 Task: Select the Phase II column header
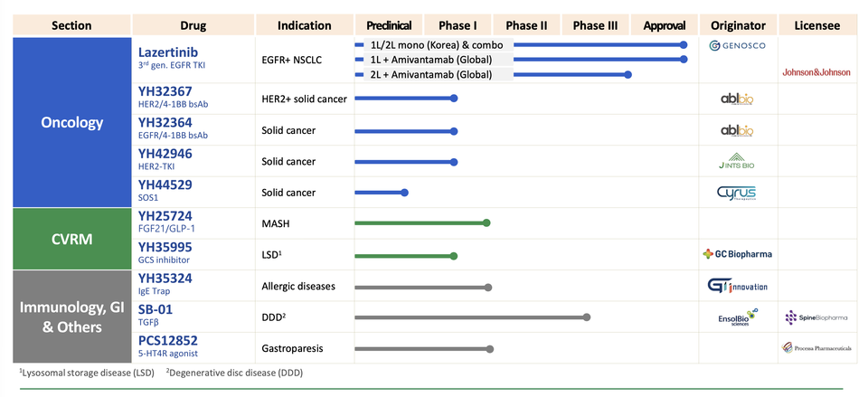(526, 25)
